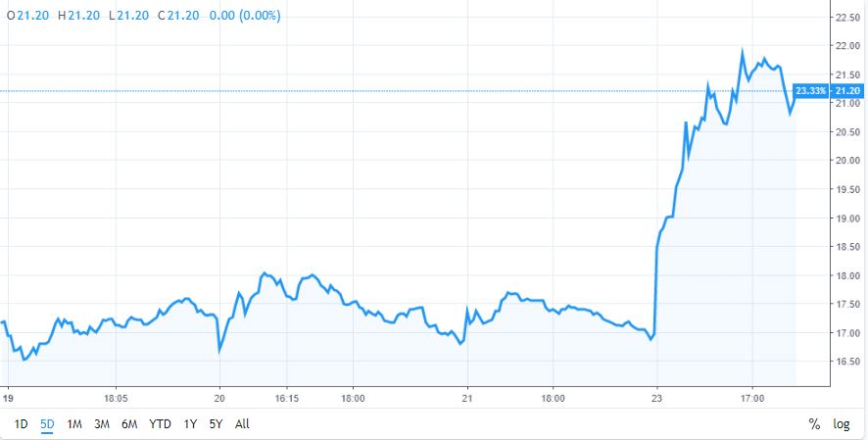Switch to the 5D range
The height and width of the screenshot is (440, 868).
[47, 424]
